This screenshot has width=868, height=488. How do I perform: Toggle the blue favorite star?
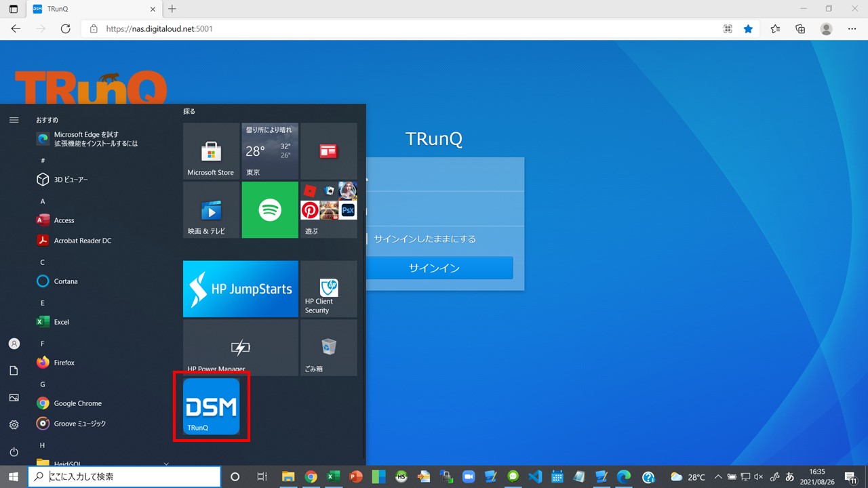coord(748,29)
